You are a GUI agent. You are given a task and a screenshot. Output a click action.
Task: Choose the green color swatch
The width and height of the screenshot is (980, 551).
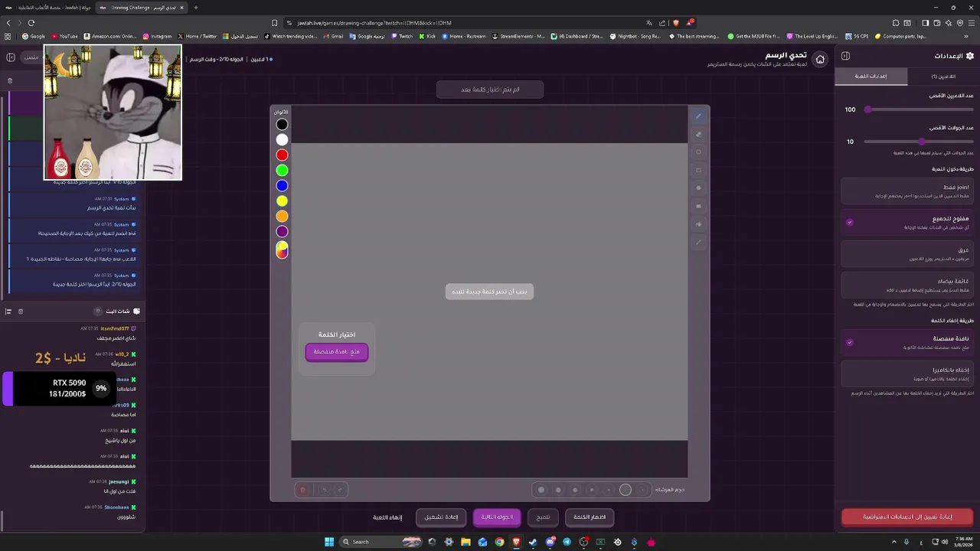click(283, 170)
